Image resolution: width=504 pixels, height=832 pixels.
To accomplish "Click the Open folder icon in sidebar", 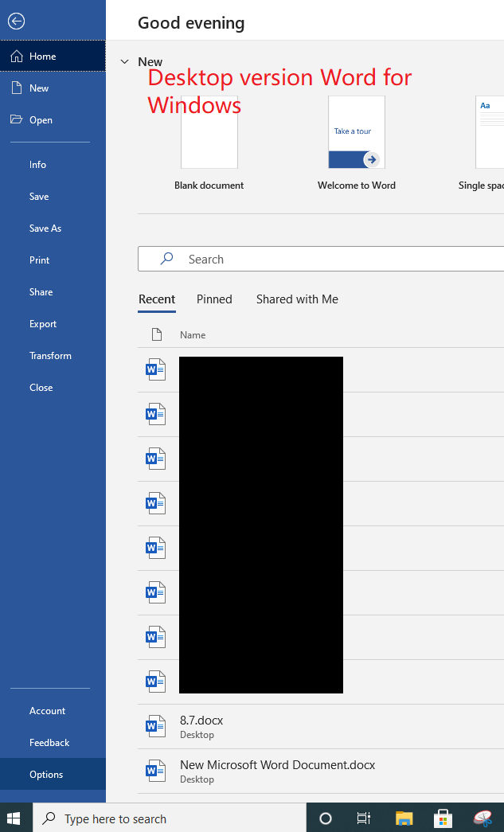I will tap(17, 119).
